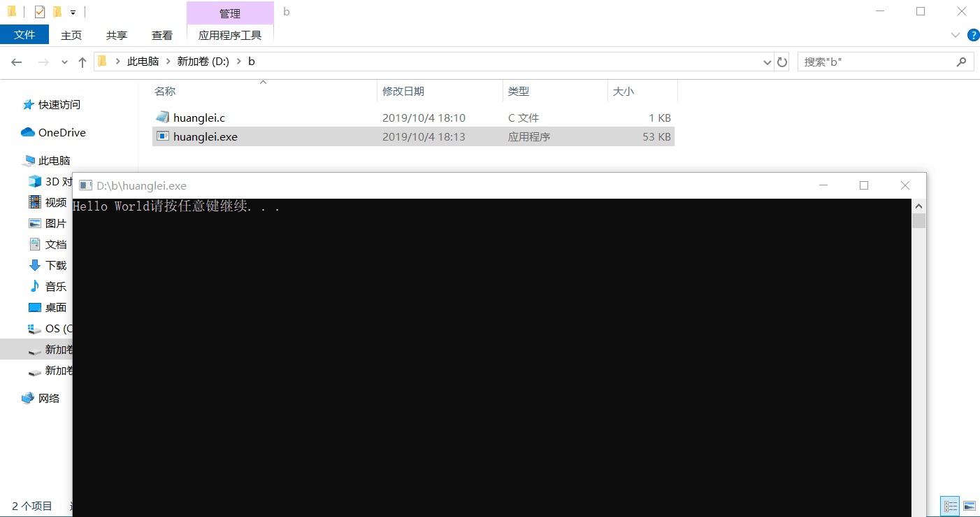The image size is (980, 517).
Task: Open the 音乐 music note icon in the sidebar
Action: [35, 286]
